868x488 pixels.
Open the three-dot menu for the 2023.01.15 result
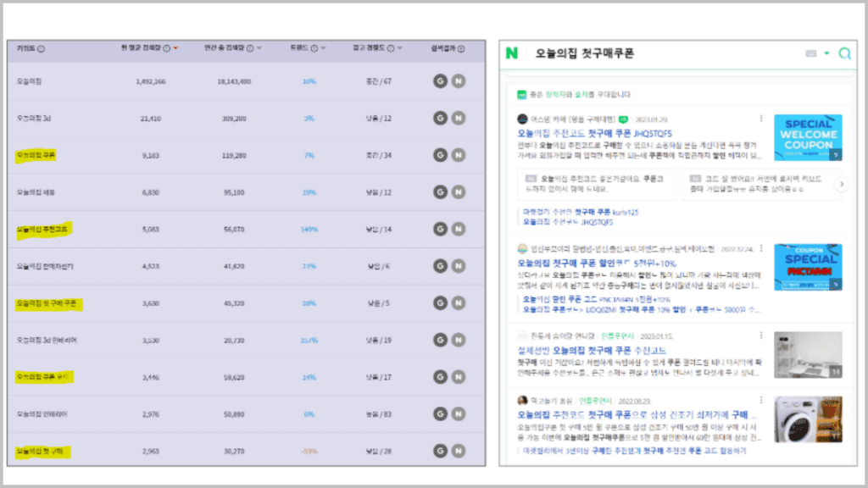[x=761, y=335]
